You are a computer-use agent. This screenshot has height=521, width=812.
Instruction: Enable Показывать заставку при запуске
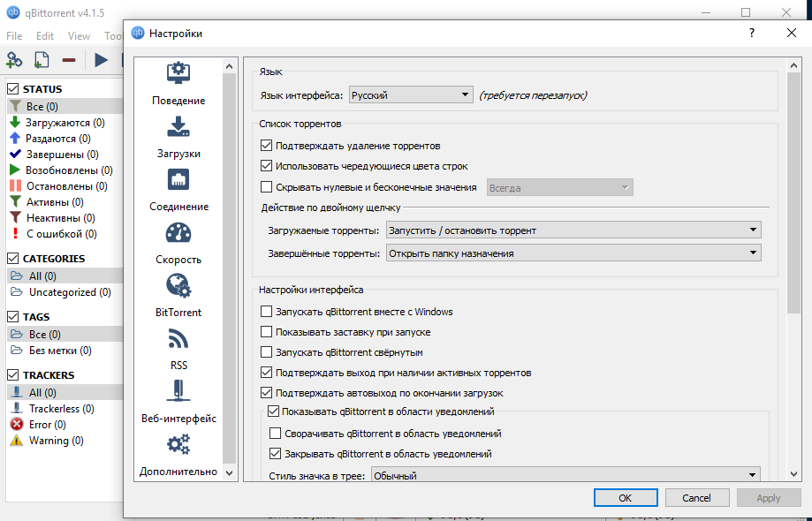click(x=266, y=332)
